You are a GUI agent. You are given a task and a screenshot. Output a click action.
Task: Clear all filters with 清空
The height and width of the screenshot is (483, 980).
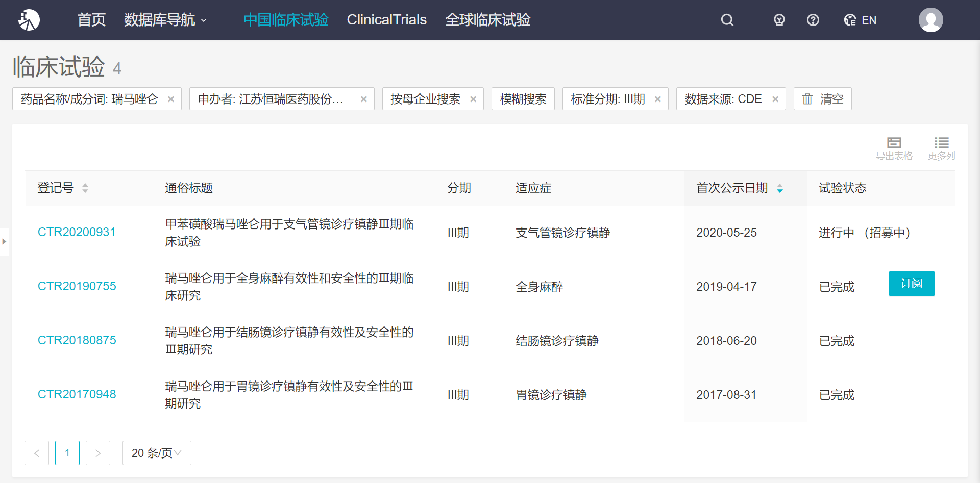[x=823, y=99]
